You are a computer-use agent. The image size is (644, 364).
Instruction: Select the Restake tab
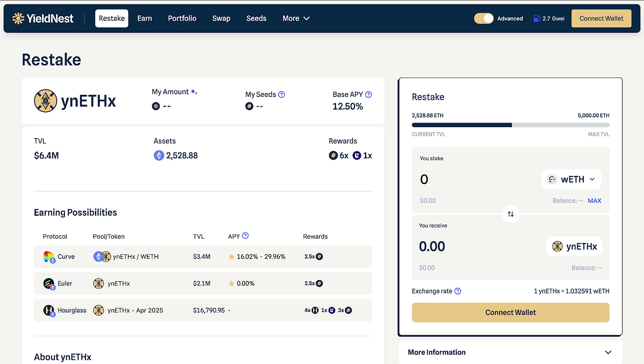point(111,19)
